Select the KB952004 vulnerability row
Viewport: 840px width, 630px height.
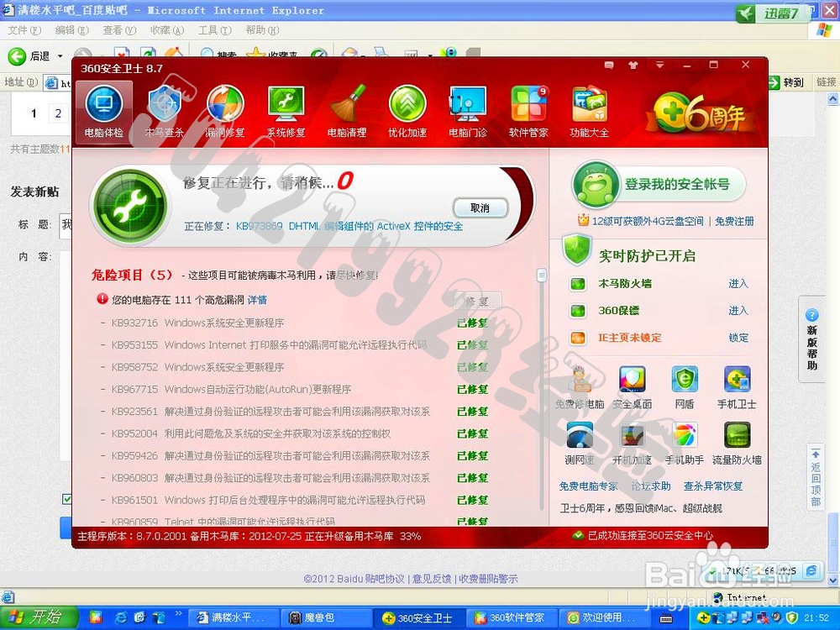point(294,434)
